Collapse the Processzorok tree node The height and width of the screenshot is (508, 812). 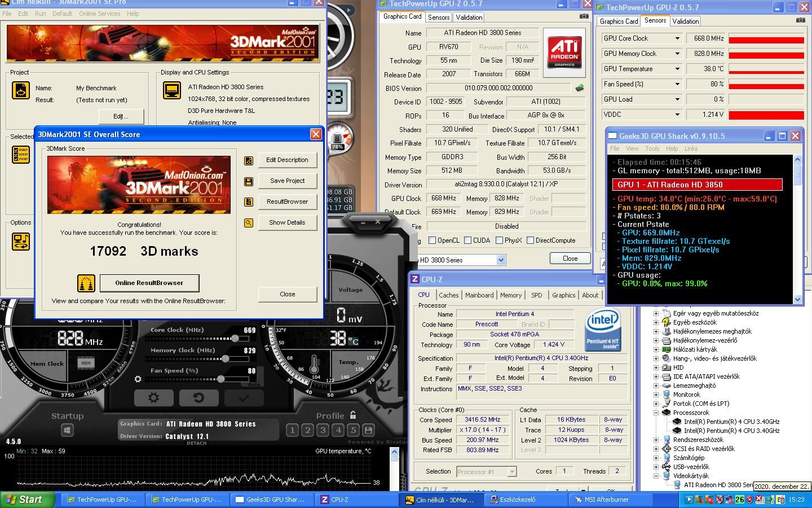656,413
